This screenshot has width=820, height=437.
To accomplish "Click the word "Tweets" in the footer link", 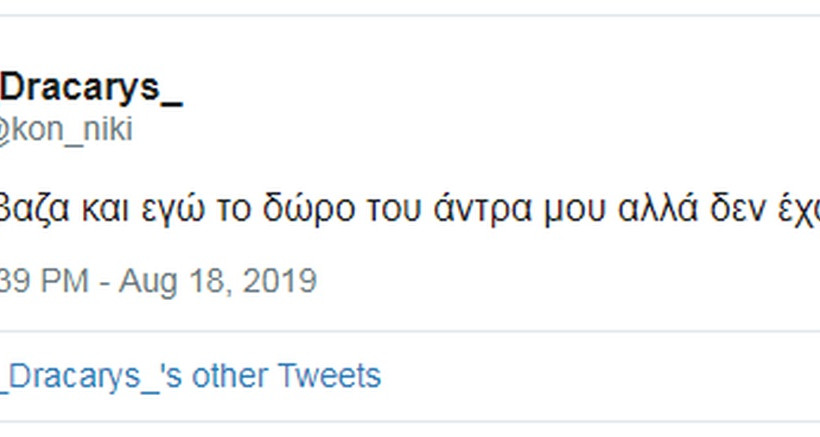I will tap(329, 376).
